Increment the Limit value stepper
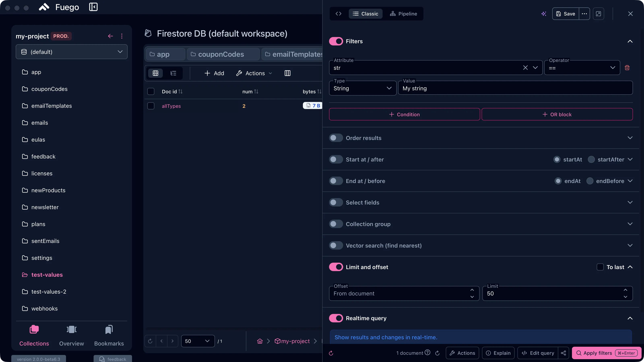The width and height of the screenshot is (644, 362). [625, 290]
